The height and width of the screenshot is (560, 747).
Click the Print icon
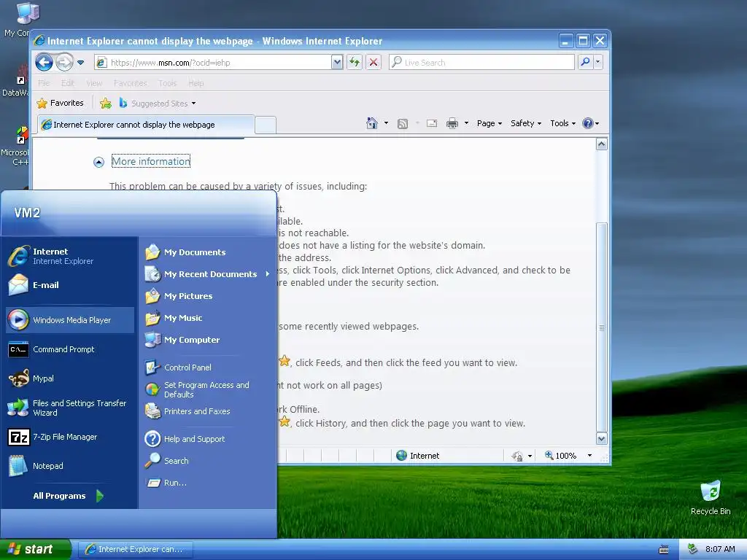click(x=452, y=124)
